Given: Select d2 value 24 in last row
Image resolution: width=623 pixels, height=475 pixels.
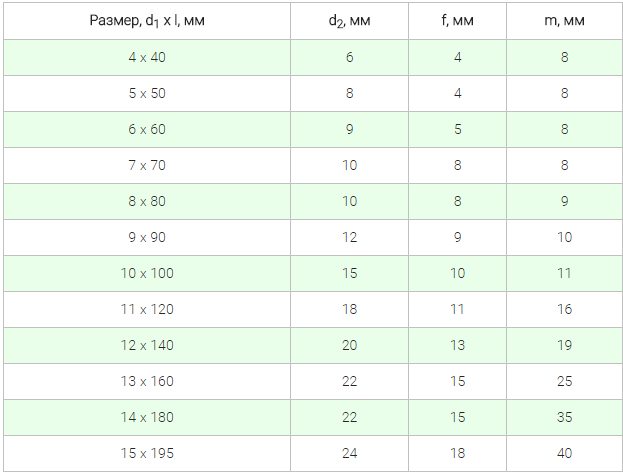Looking at the screenshot, I should [349, 454].
